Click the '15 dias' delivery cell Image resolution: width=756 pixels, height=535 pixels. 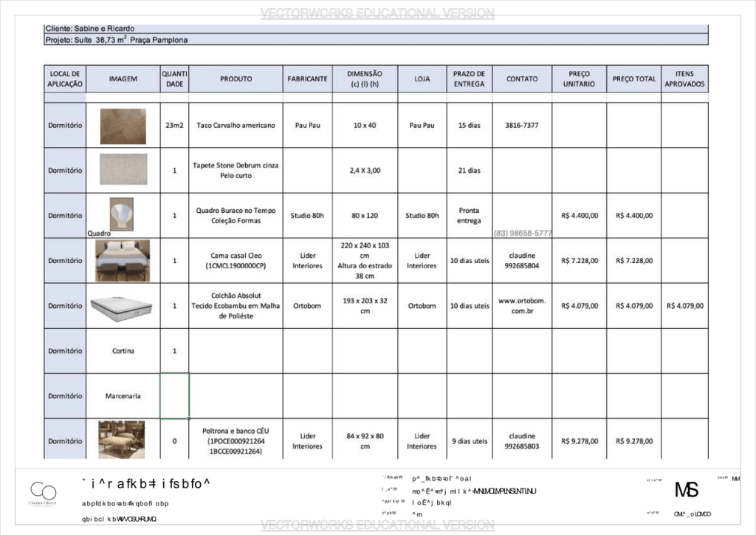[469, 125]
